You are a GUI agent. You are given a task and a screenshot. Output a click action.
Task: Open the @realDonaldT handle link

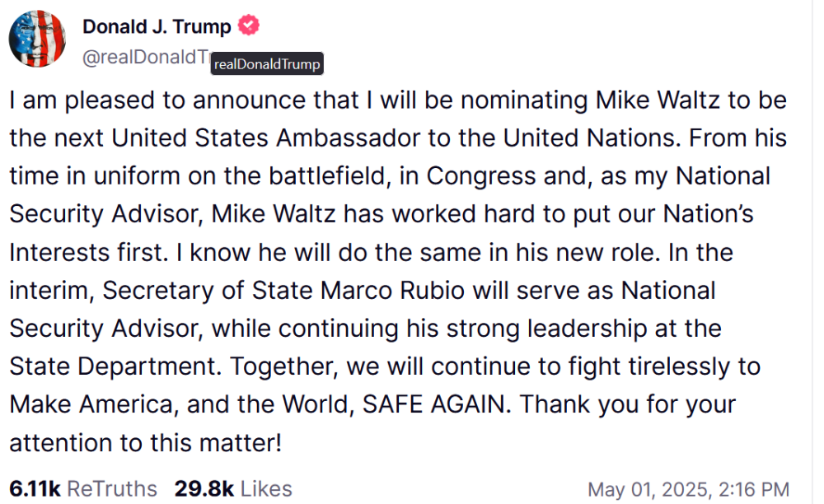coord(145,57)
